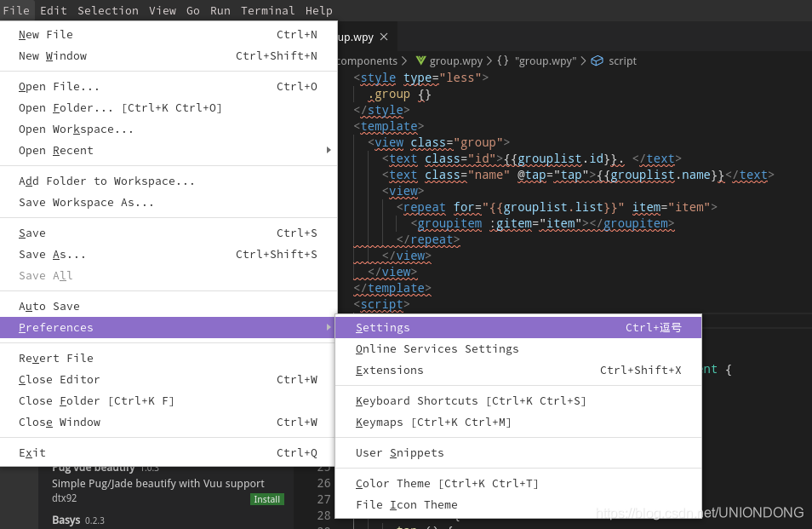
Task: Open File Icon Theme entry
Action: [518, 504]
